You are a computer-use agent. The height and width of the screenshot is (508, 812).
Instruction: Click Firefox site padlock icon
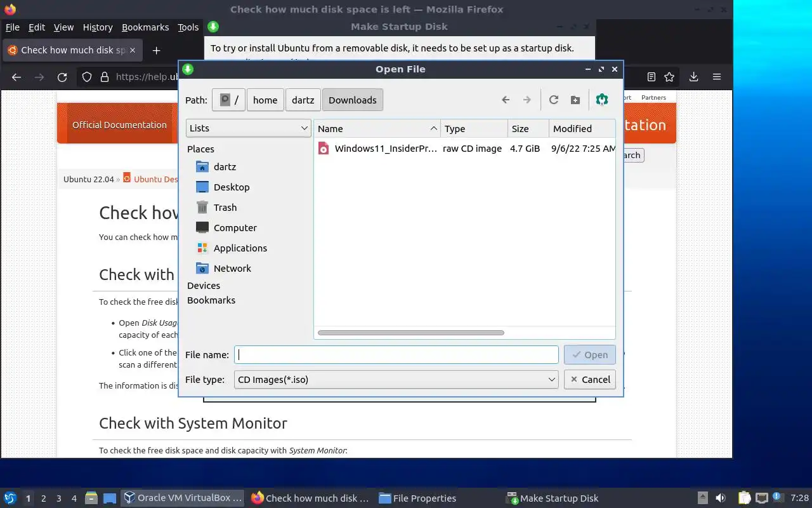click(105, 77)
